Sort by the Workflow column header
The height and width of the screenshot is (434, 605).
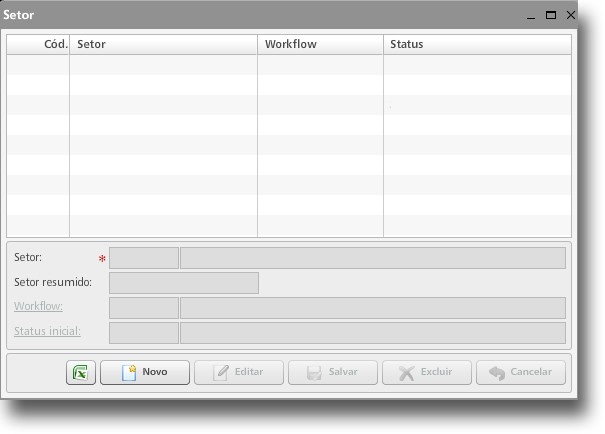click(x=320, y=44)
